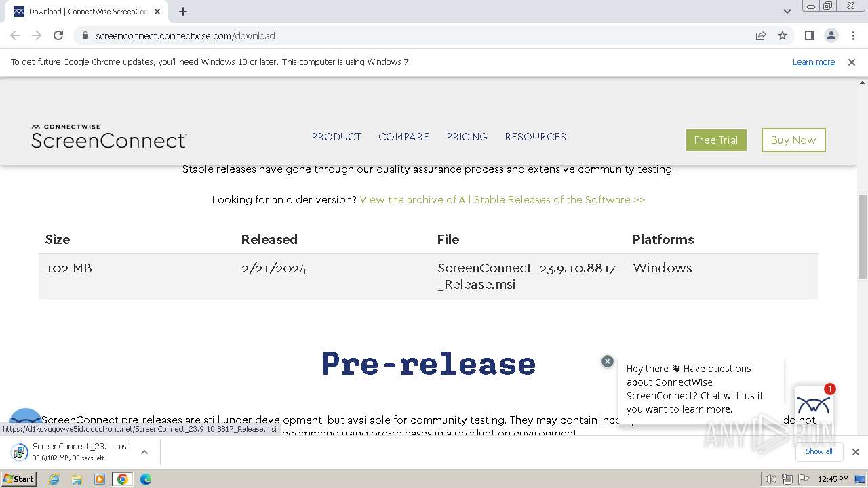Reload the current page
The width and height of the screenshot is (868, 488).
point(58,35)
